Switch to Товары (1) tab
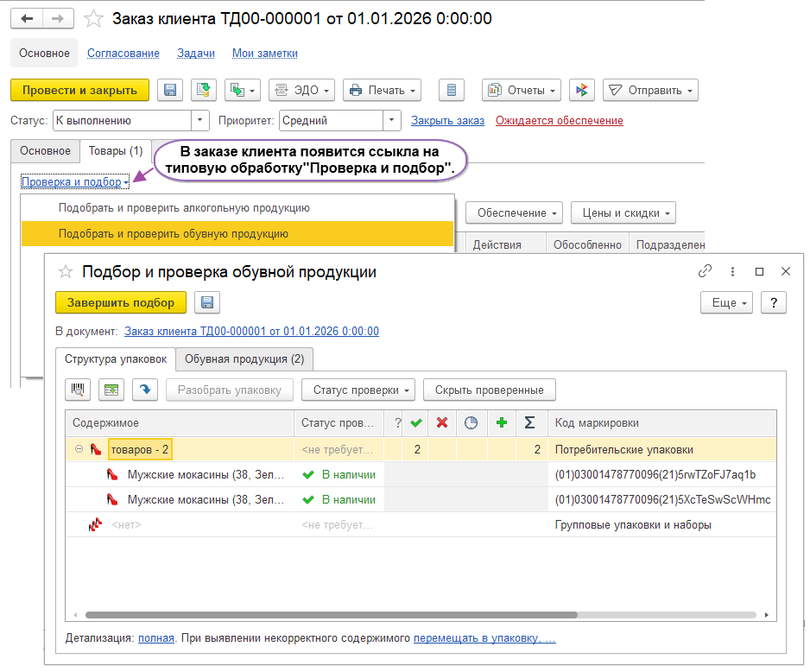This screenshot has height=672, width=810. click(115, 151)
